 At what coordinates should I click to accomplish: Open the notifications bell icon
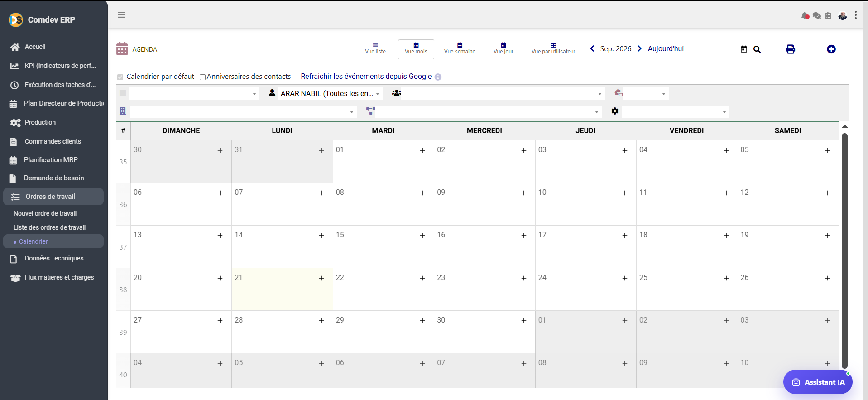(x=805, y=15)
